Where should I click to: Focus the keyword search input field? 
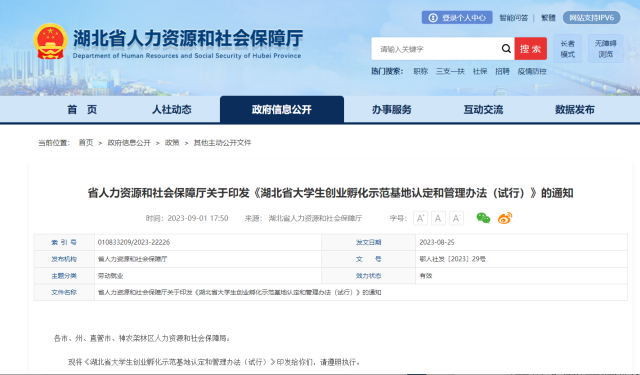point(436,49)
